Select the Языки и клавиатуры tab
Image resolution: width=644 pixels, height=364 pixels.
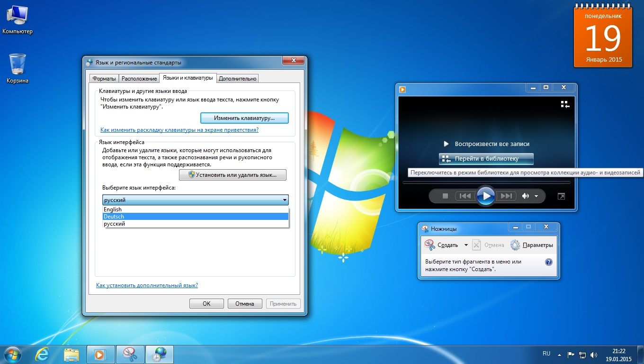188,78
